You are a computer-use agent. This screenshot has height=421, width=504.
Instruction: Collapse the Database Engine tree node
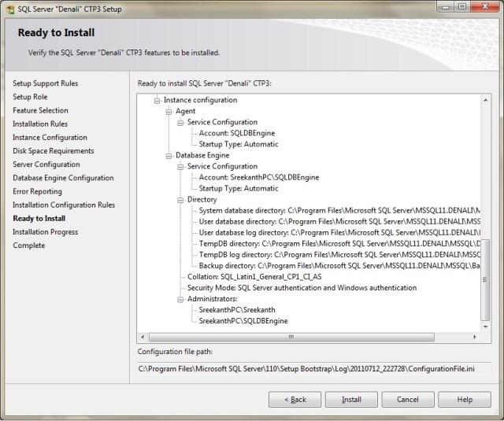click(169, 156)
